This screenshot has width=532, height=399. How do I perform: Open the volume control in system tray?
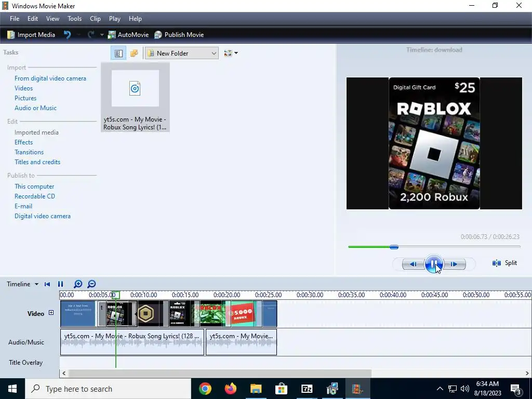(465, 389)
